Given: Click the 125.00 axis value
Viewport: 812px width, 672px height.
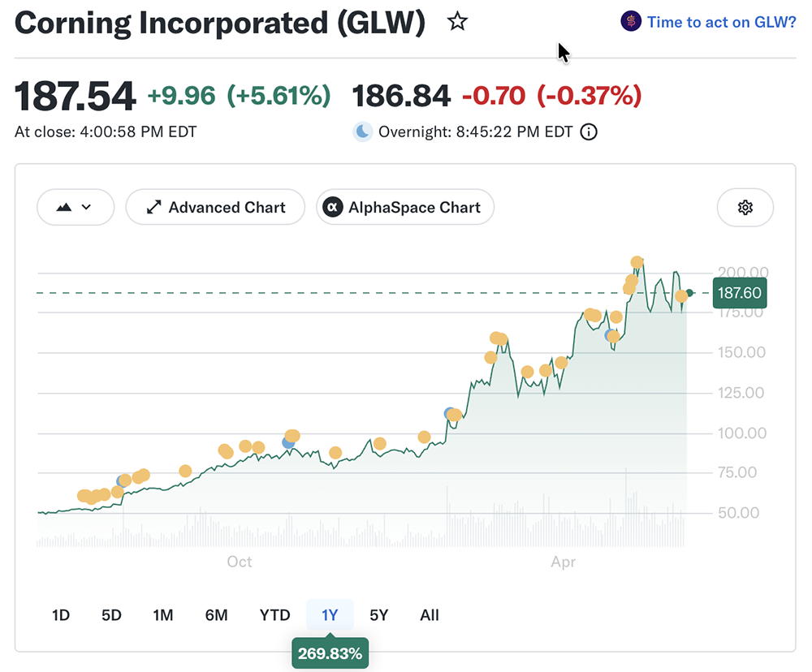Looking at the screenshot, I should click(x=741, y=393).
